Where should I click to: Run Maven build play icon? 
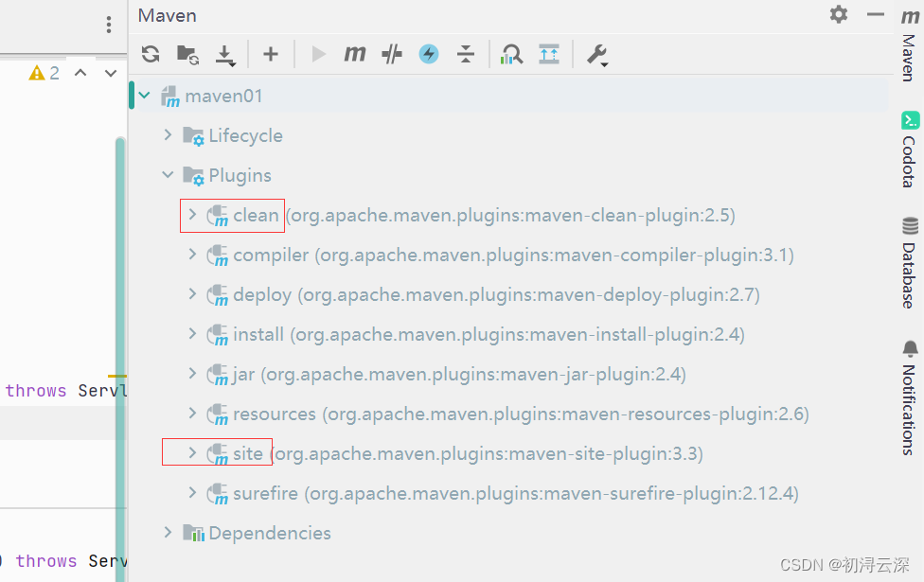(x=318, y=54)
